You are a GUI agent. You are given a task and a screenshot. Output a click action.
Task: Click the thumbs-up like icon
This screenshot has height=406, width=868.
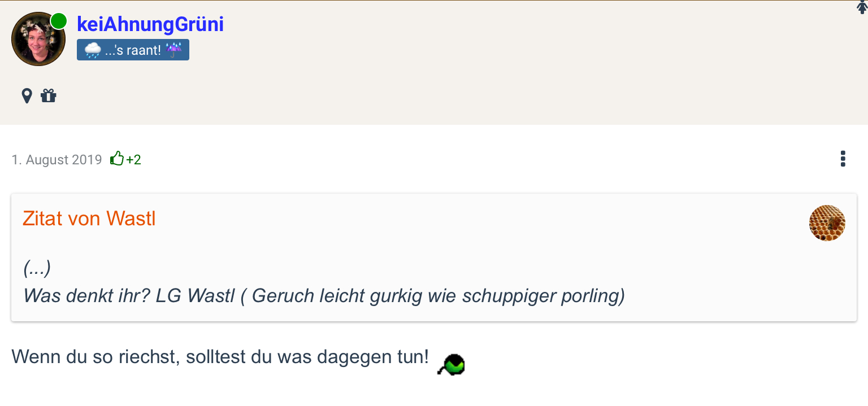(x=117, y=159)
